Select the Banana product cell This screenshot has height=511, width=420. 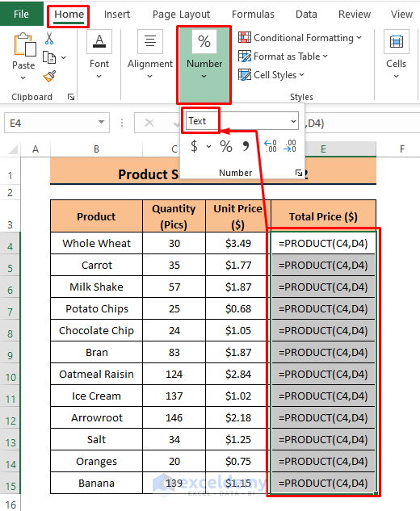pos(97,483)
